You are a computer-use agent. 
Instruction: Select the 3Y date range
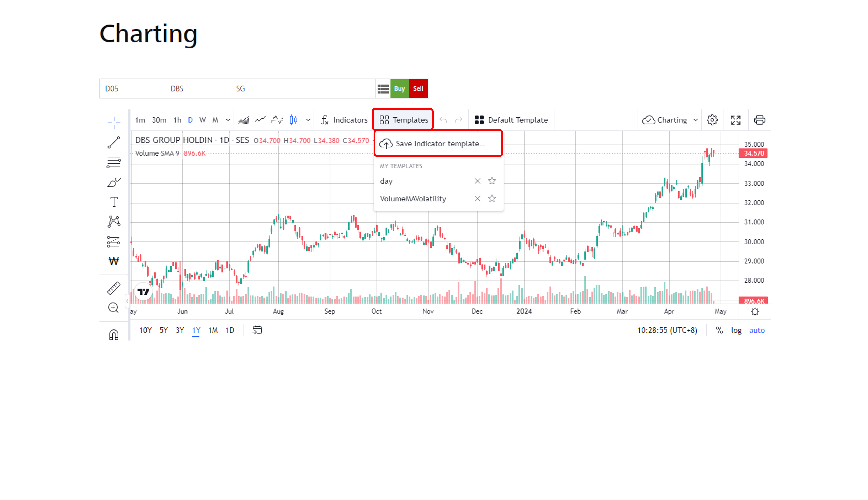[180, 330]
